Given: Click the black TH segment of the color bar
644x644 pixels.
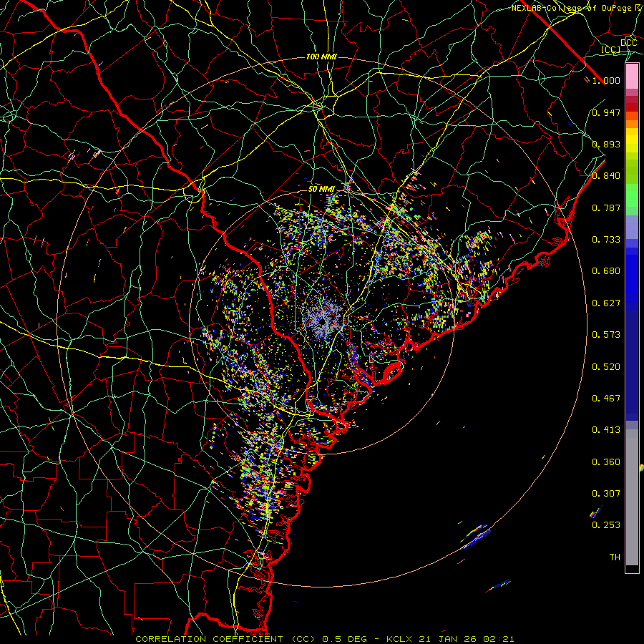Looking at the screenshot, I should click(632, 569).
